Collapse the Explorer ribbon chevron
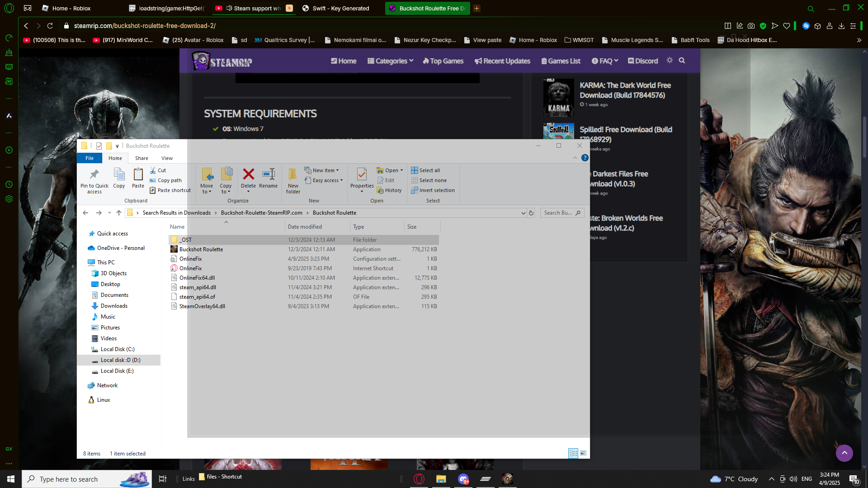868x488 pixels. tap(575, 158)
